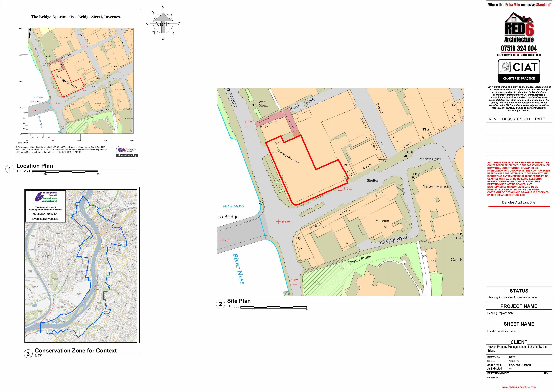Click the red 'ALL DIMENSIONS MUST BE VERIFIED' notice

tap(519, 179)
